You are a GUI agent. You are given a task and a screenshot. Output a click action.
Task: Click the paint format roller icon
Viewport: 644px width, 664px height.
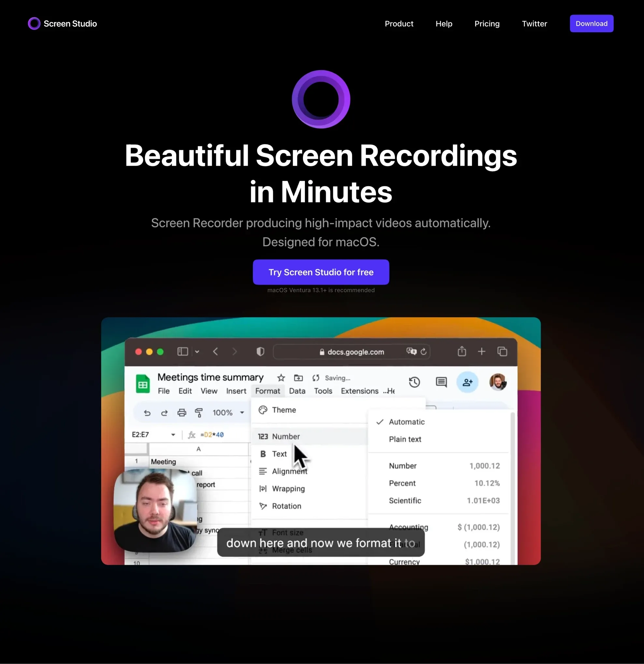coord(199,413)
